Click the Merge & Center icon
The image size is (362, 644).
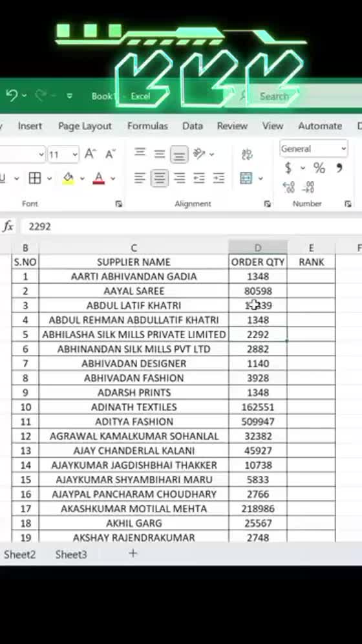tap(246, 178)
